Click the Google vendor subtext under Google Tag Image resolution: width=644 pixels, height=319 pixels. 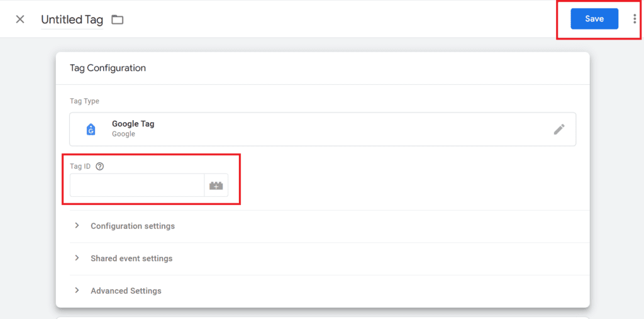coord(123,134)
